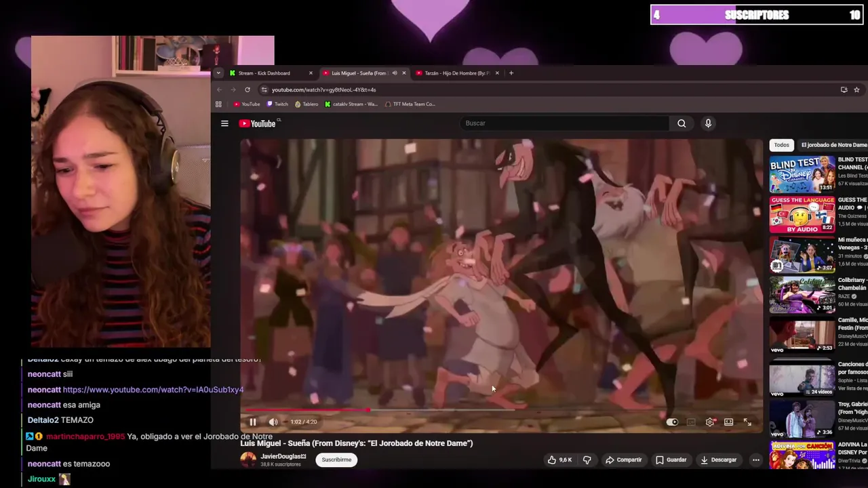Open the Adivina la canción Disney thumbnail
Image resolution: width=868 pixels, height=488 pixels.
802,455
